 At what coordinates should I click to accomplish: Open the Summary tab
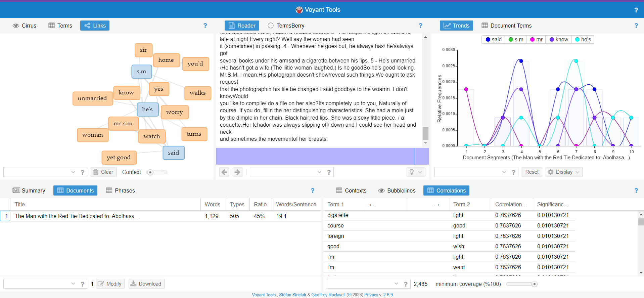click(x=29, y=190)
